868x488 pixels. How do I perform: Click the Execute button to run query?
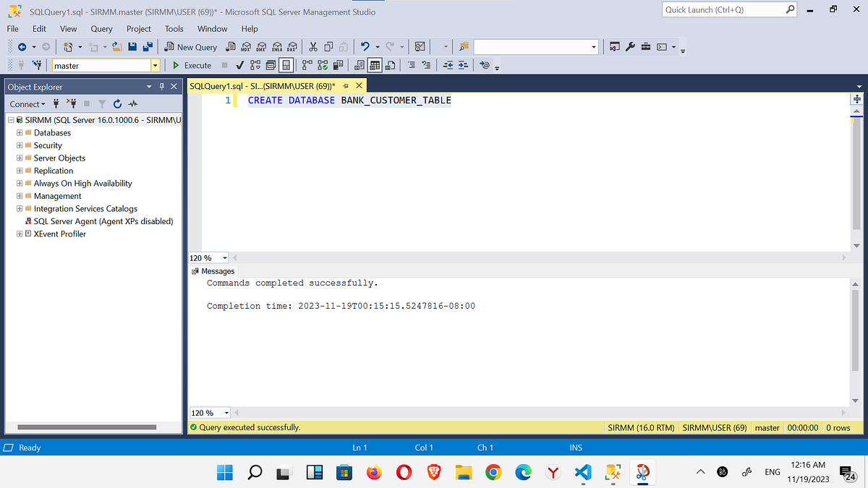(191, 65)
